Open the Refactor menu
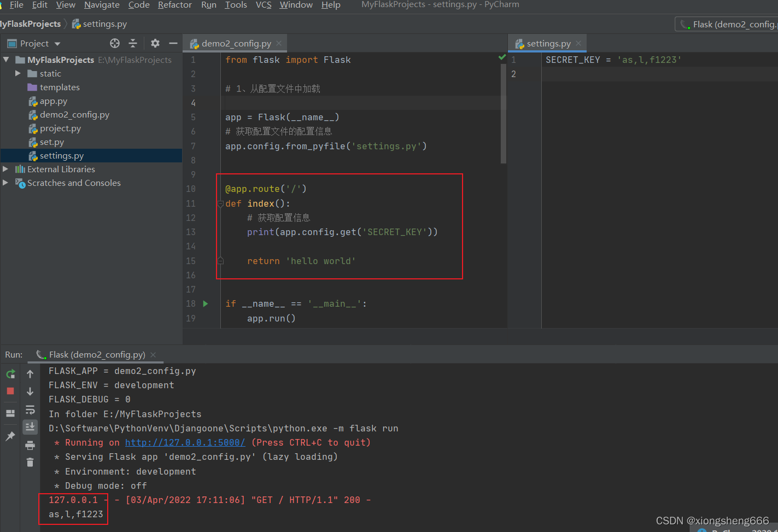The height and width of the screenshot is (532, 778). tap(175, 5)
